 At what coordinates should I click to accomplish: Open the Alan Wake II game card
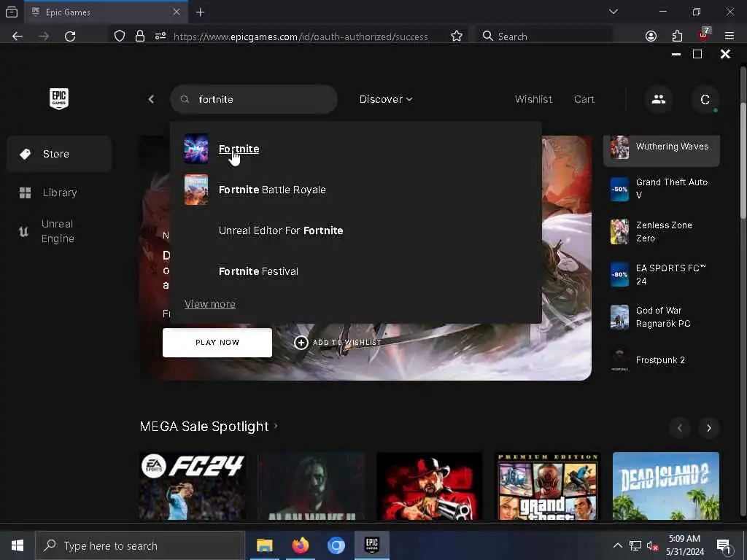[x=311, y=486]
